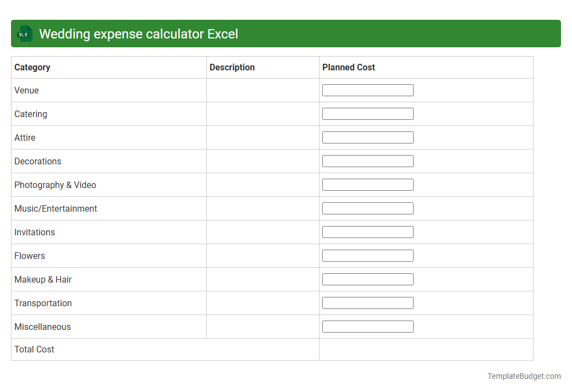Click the Planned Cost column header
Screen dimensions: 572x392
tap(348, 67)
